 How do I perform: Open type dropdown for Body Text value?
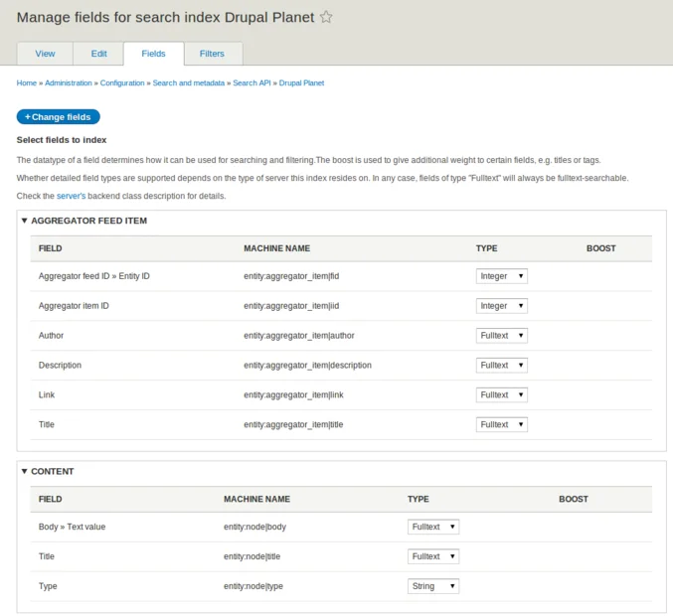point(433,527)
